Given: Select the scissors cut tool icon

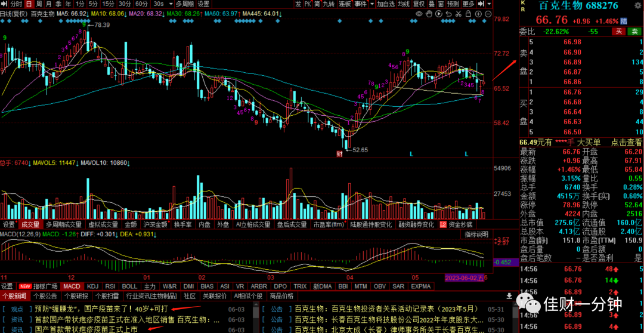Looking at the screenshot, I should pos(459,14).
